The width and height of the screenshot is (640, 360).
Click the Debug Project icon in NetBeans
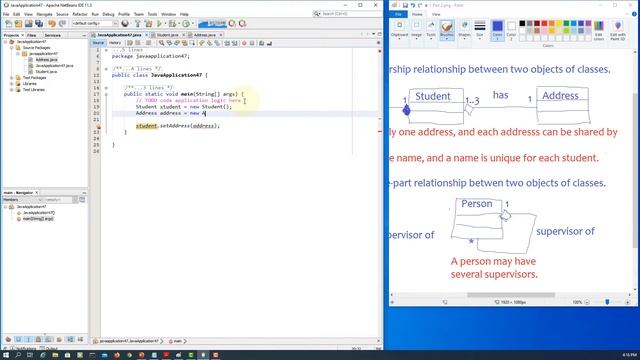[x=173, y=24]
